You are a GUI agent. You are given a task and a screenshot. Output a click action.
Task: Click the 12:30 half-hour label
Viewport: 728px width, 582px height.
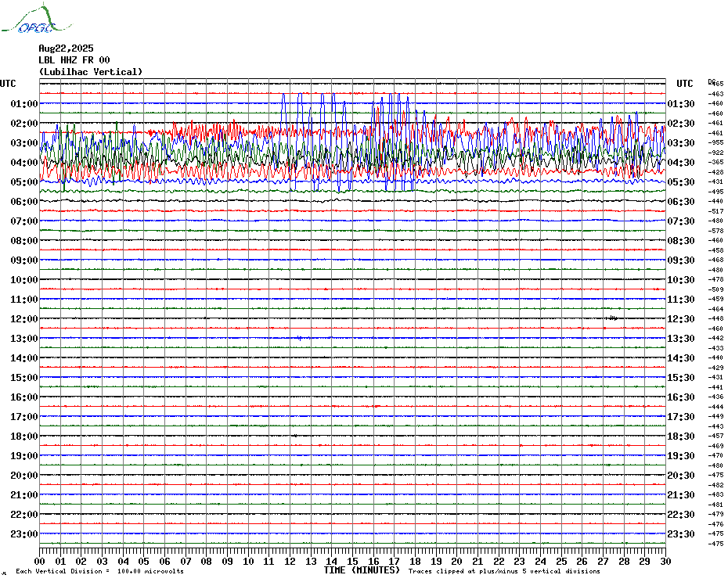point(681,319)
